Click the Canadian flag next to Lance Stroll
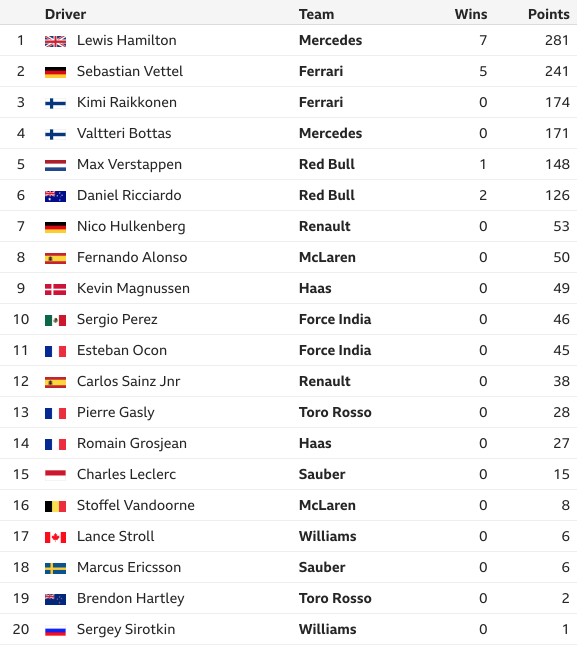Viewport: 585px width, 647px height. coord(55,537)
